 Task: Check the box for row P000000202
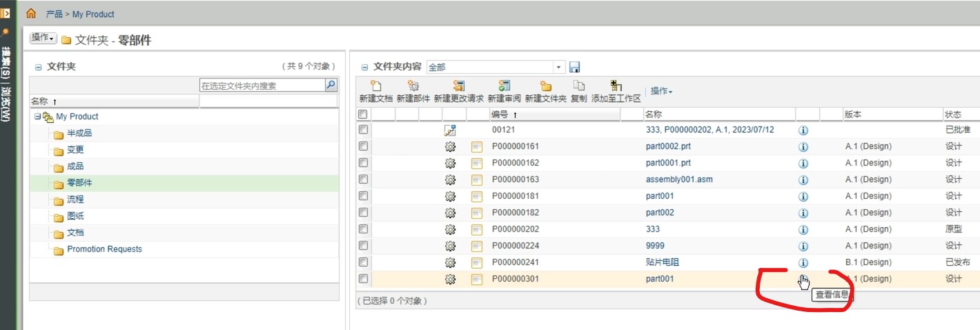coord(363,229)
